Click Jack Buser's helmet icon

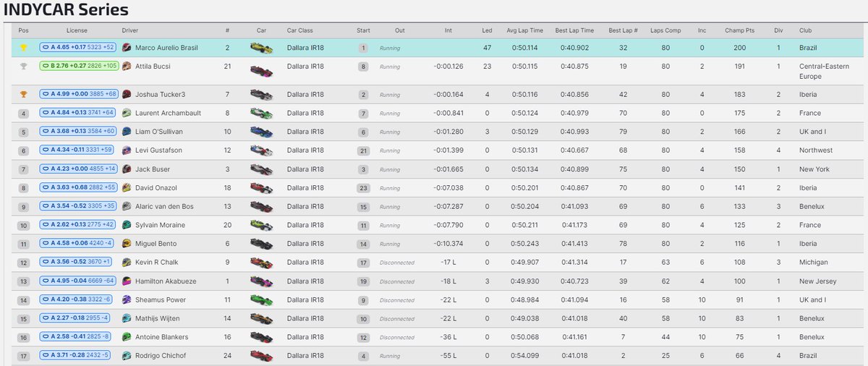coord(127,169)
